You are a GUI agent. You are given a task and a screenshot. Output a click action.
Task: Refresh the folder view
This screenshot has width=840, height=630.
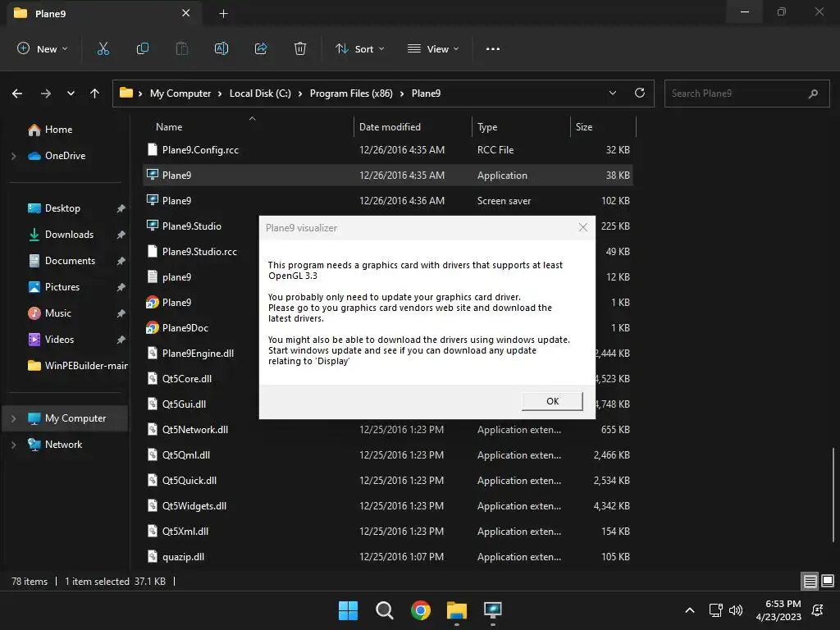tap(640, 94)
